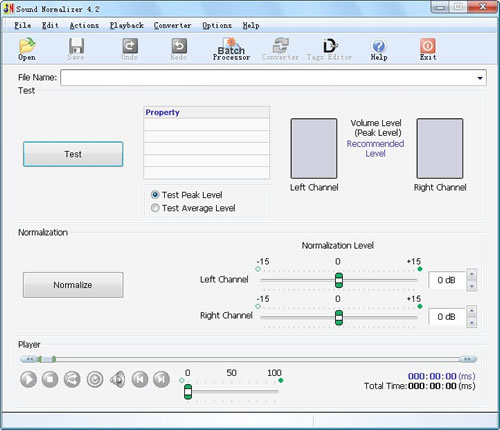Click the Left Channel normalization slider handle
This screenshot has width=500, height=430.
click(339, 280)
